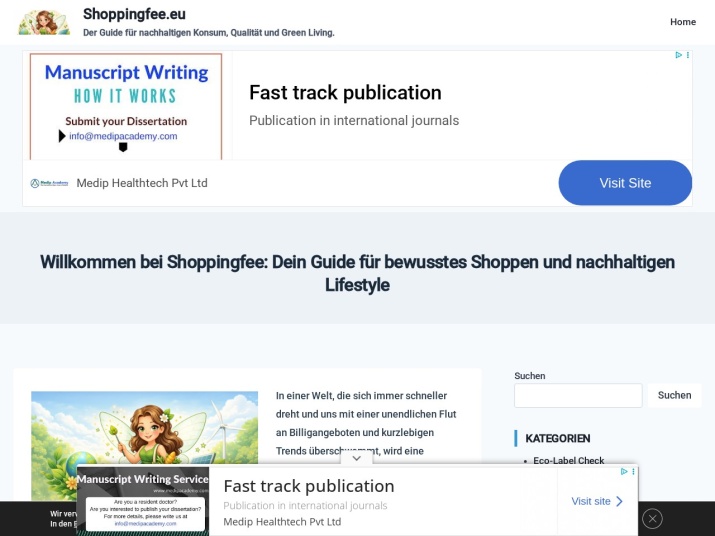This screenshot has width=715, height=536.
Task: Click the Manuscript Writing ad image
Action: click(126, 106)
